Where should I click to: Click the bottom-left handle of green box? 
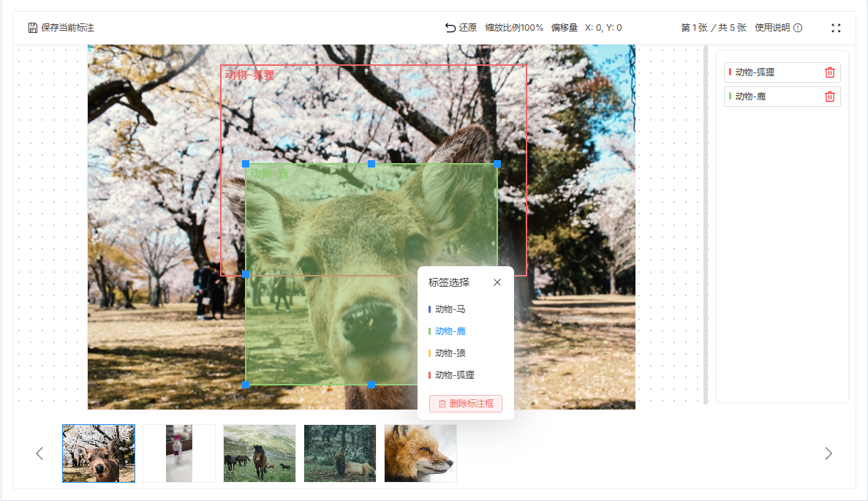pos(246,384)
